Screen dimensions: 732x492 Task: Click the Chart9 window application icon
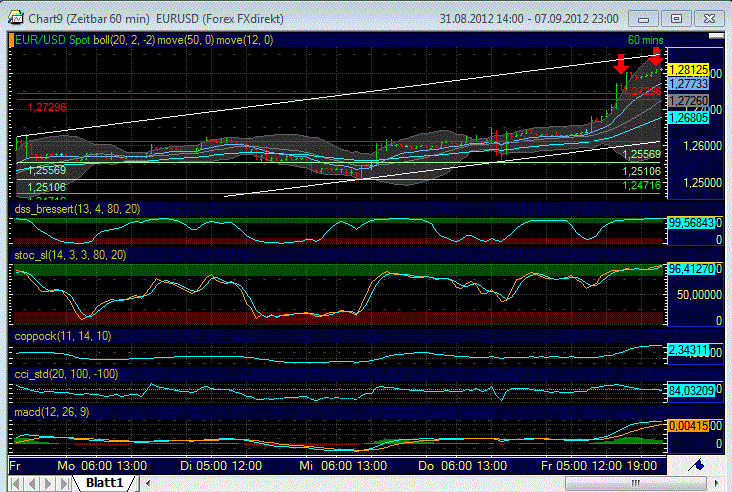(x=15, y=18)
